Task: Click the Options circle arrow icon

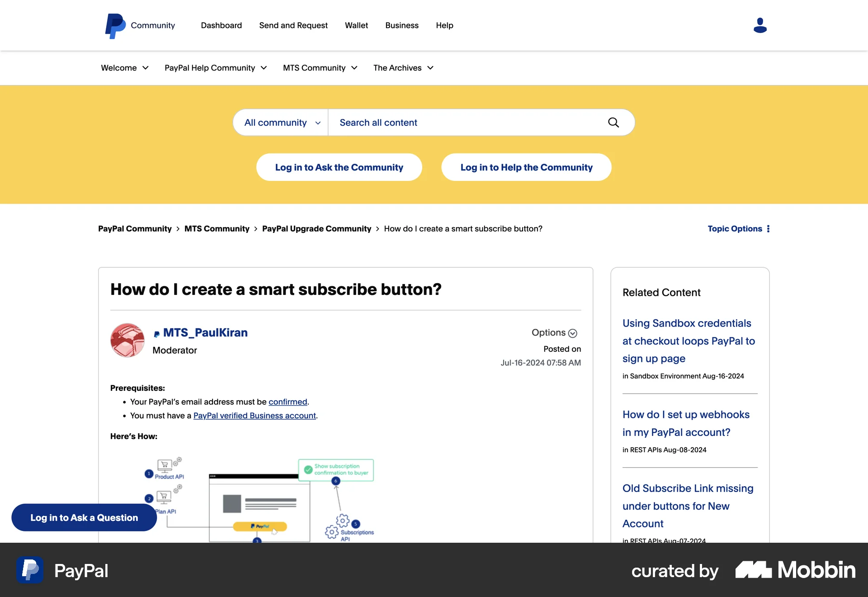Action: pos(573,333)
